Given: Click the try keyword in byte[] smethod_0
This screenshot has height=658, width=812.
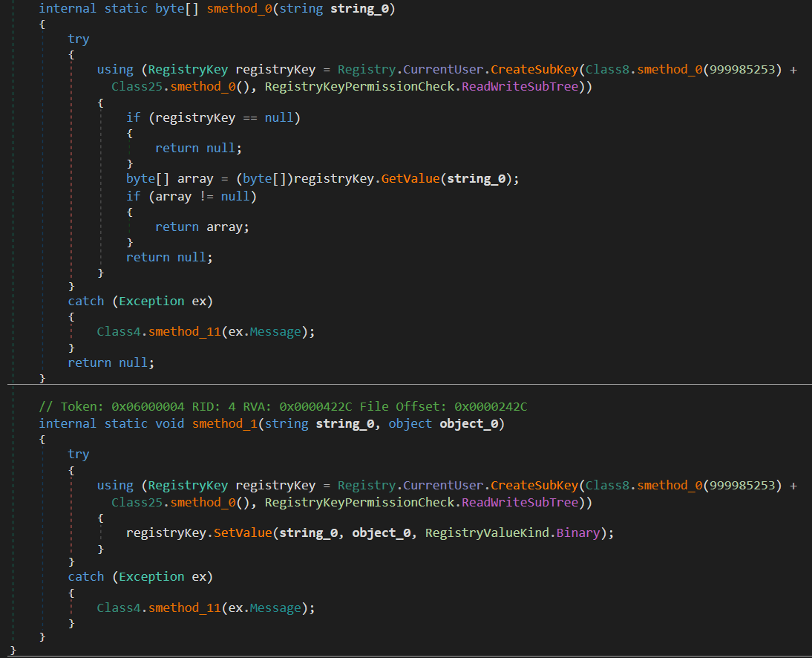Looking at the screenshot, I should pos(79,39).
